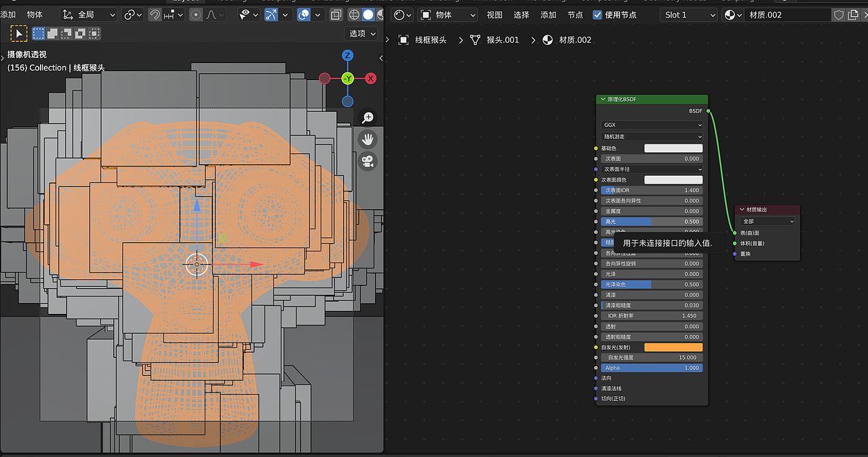The height and width of the screenshot is (457, 868).
Task: Open 物体 shader type dropdown
Action: tap(448, 14)
